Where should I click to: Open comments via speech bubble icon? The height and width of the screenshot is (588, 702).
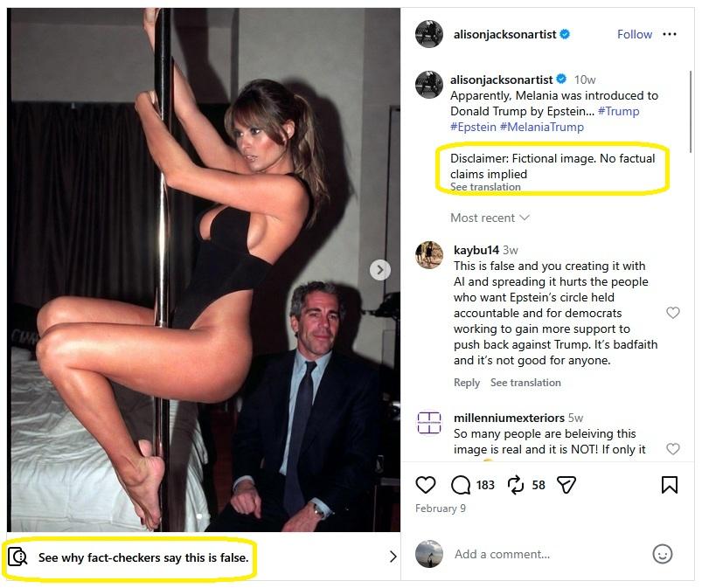pyautogui.click(x=461, y=485)
